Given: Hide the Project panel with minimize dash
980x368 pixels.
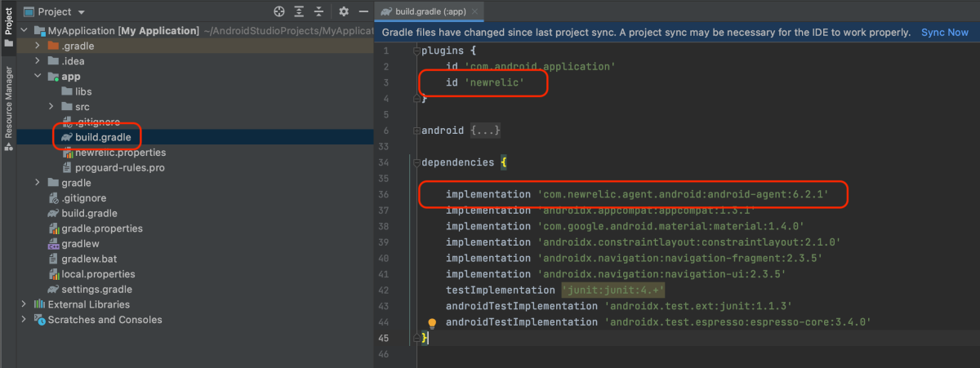Looking at the screenshot, I should 363,11.
